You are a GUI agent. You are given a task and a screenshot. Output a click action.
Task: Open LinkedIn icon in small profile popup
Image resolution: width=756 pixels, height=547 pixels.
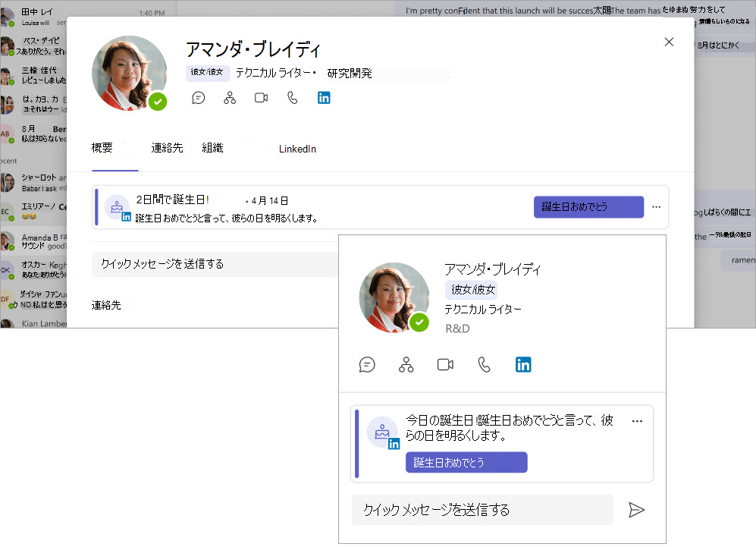(x=523, y=365)
